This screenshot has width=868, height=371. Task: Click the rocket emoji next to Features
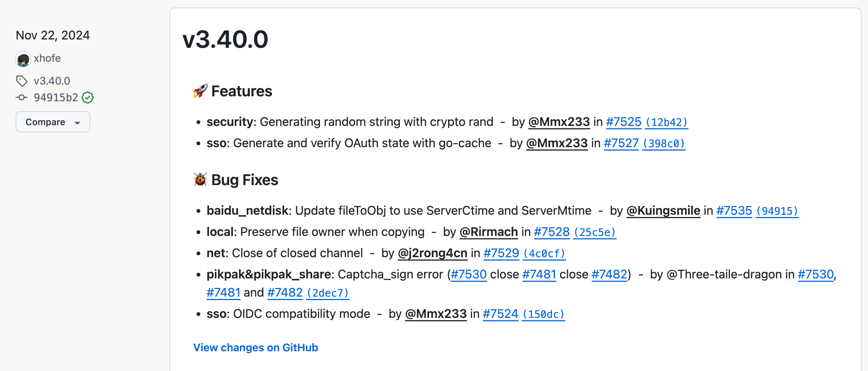click(200, 91)
